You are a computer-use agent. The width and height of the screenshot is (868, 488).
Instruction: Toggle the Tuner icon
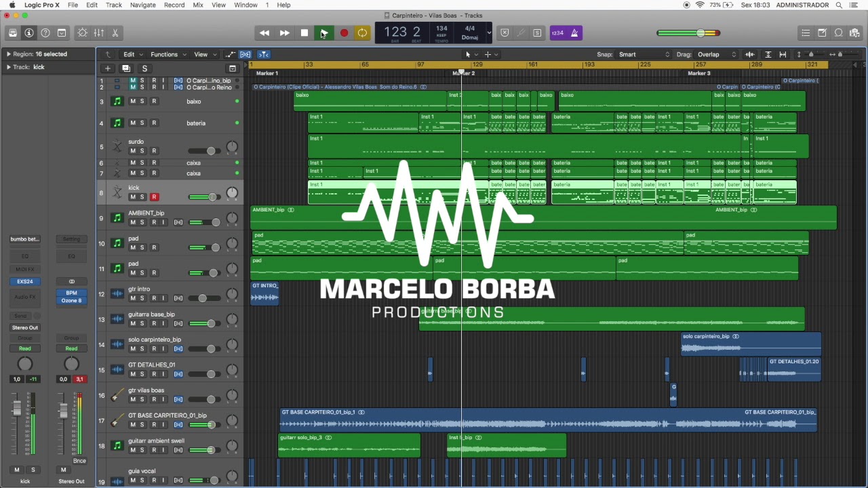(521, 33)
